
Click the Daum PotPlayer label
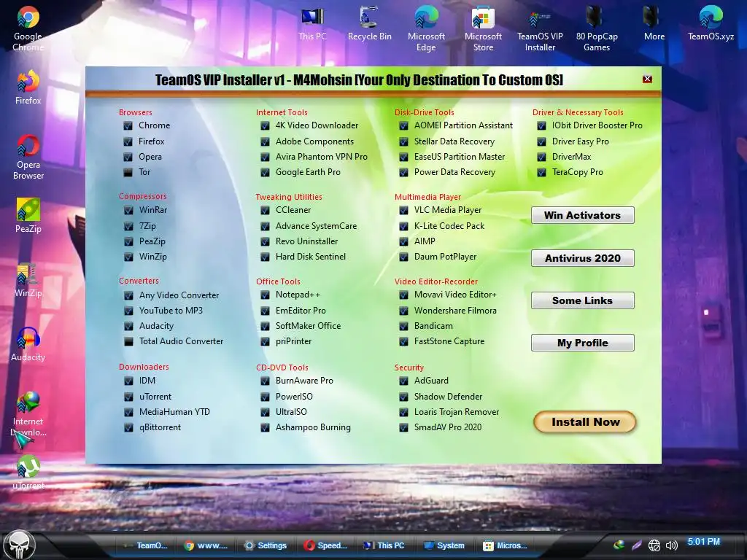click(445, 257)
